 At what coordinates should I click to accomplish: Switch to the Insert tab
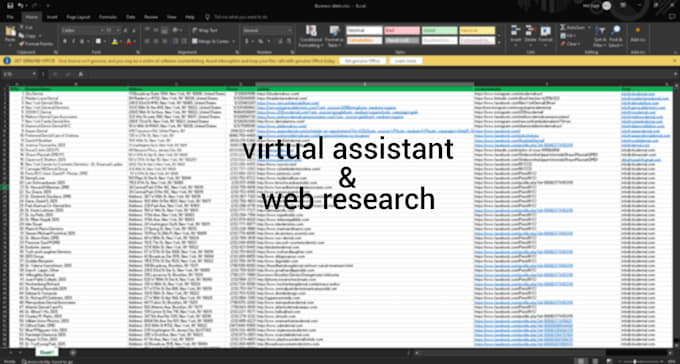click(x=52, y=17)
